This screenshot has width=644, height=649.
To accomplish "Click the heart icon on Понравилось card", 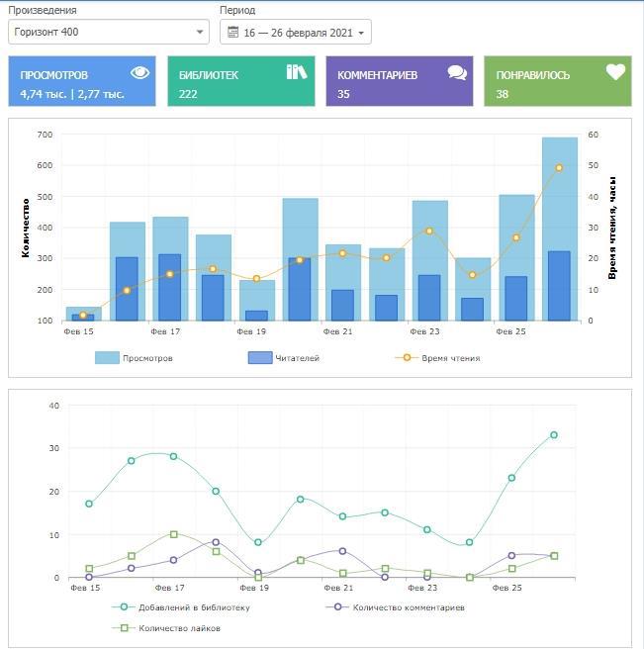I will tap(615, 72).
